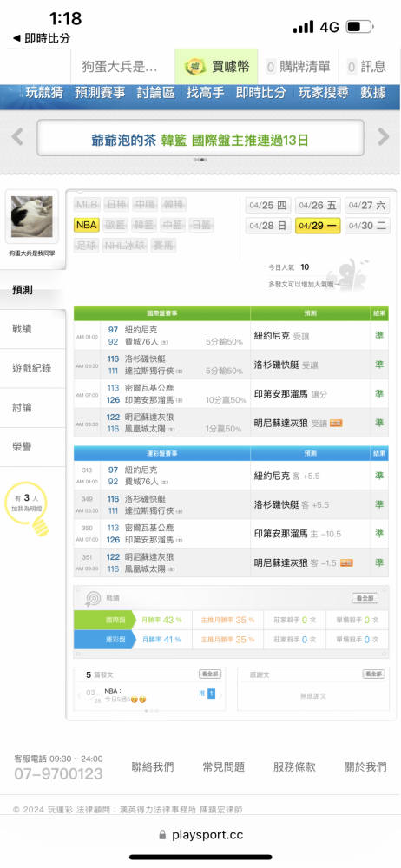Show previous banner with left arrow
The height and width of the screenshot is (868, 401).
click(17, 137)
